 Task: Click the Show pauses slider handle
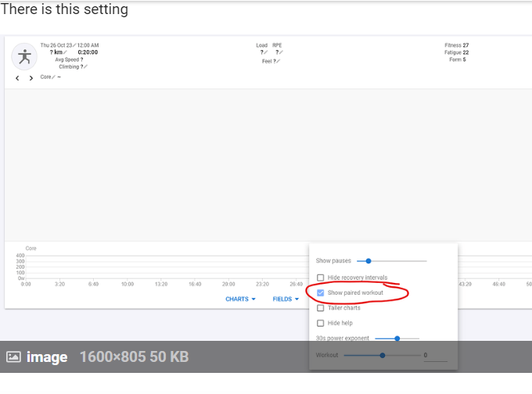click(x=368, y=261)
